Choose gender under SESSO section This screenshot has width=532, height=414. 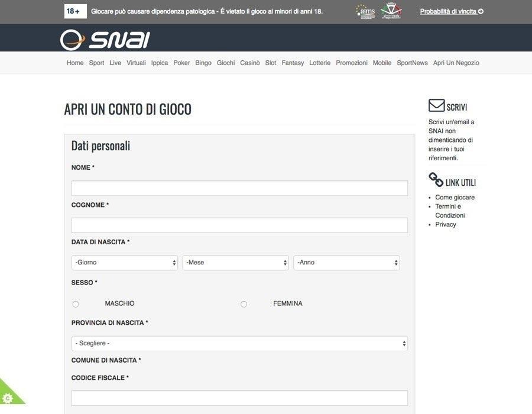[75, 303]
